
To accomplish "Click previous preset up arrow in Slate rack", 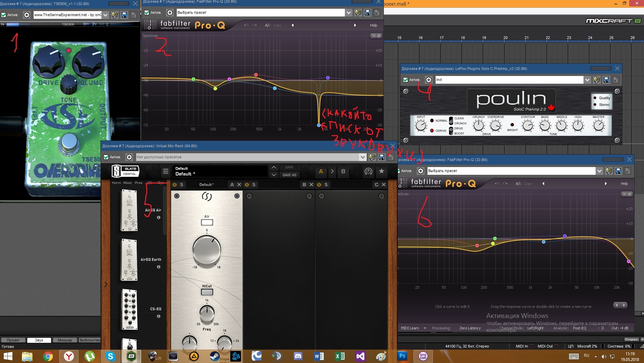I will coord(274,167).
